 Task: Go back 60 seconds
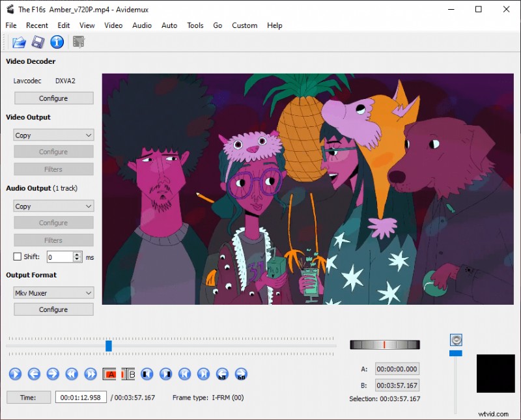pos(221,374)
